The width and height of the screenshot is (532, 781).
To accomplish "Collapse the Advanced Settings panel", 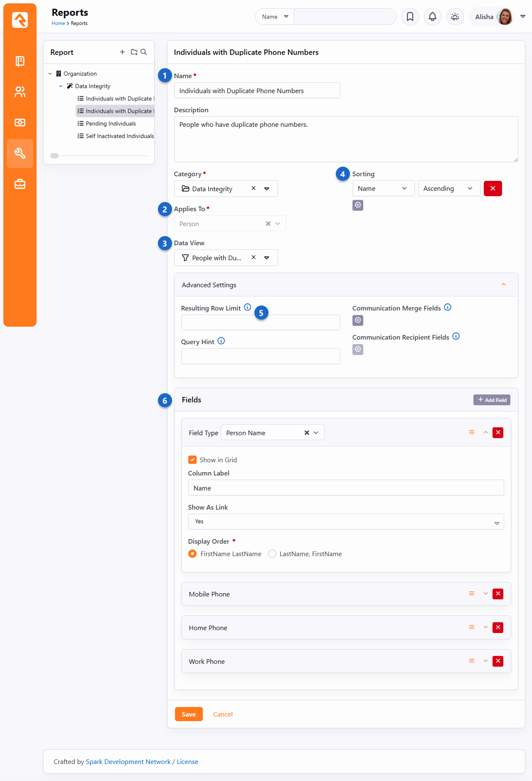I will (503, 285).
